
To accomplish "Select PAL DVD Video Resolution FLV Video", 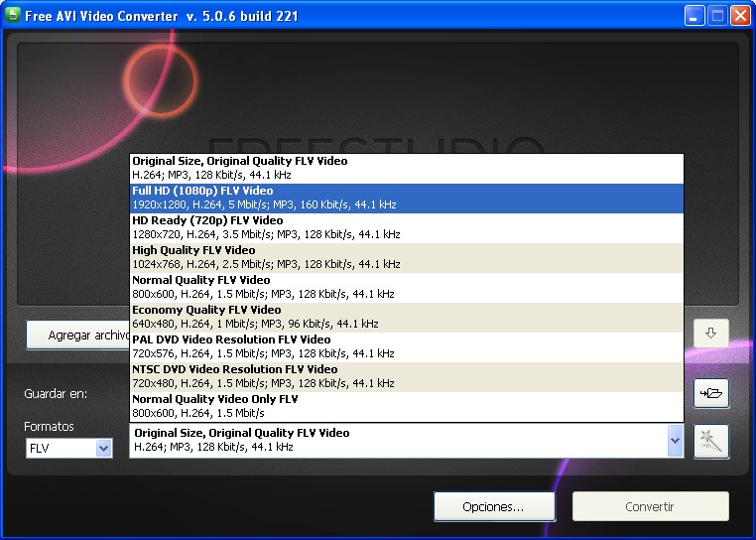I will 407,347.
